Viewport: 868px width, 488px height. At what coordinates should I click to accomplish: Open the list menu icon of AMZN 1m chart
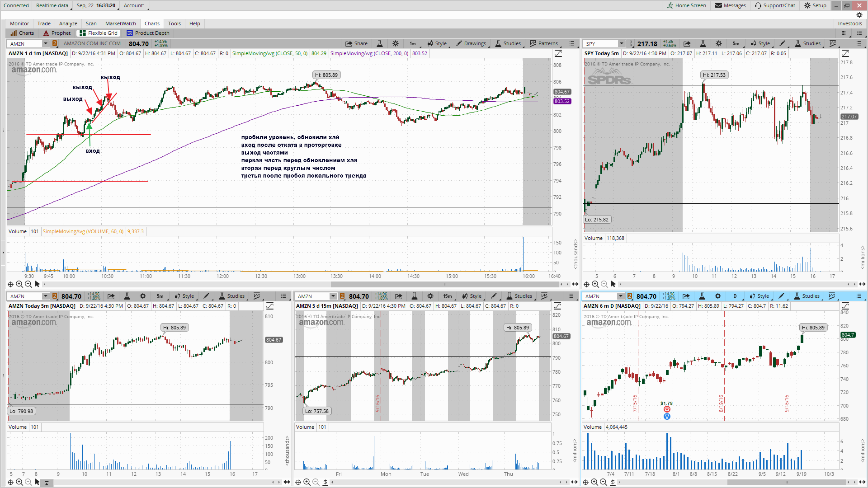572,43
